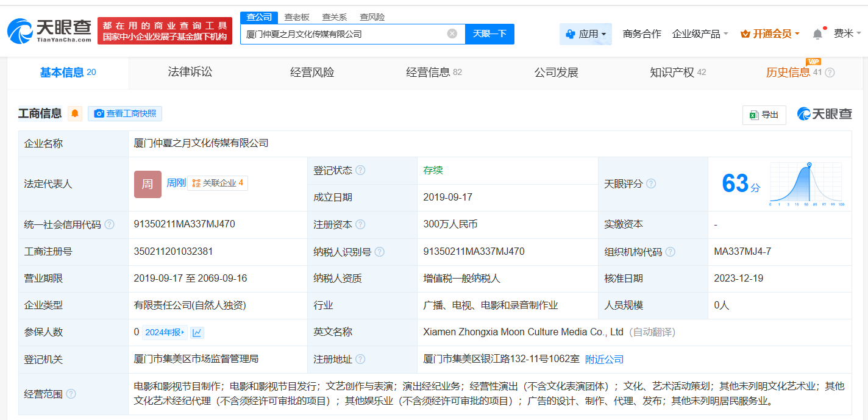
Task: Open legal representative 周刚 link
Action: (x=176, y=183)
